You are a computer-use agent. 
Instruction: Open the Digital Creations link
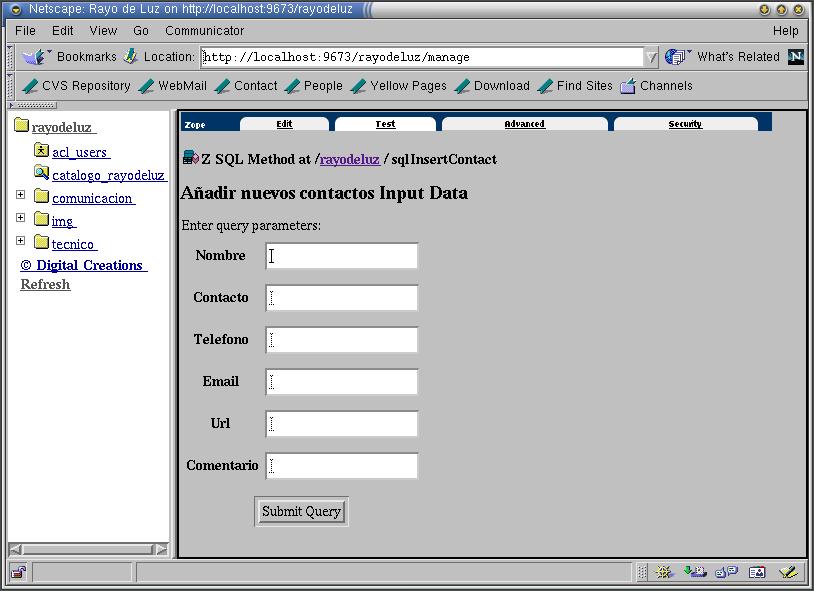coord(83,265)
